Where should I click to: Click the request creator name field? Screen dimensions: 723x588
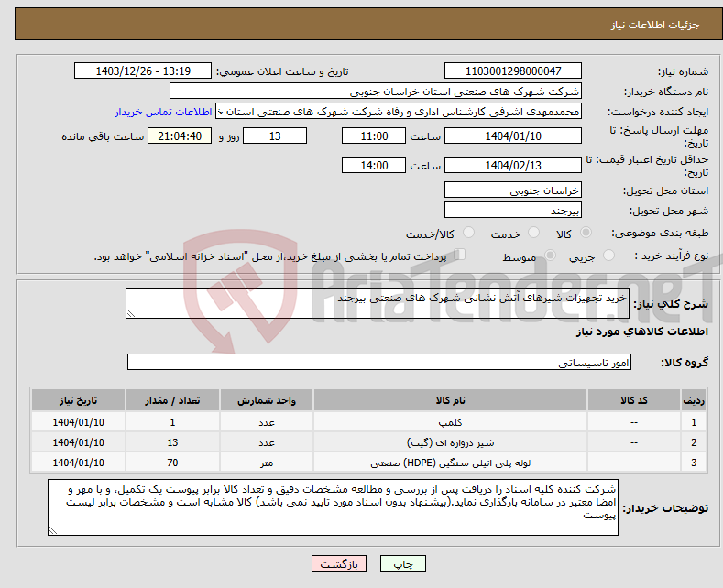[x=399, y=112]
